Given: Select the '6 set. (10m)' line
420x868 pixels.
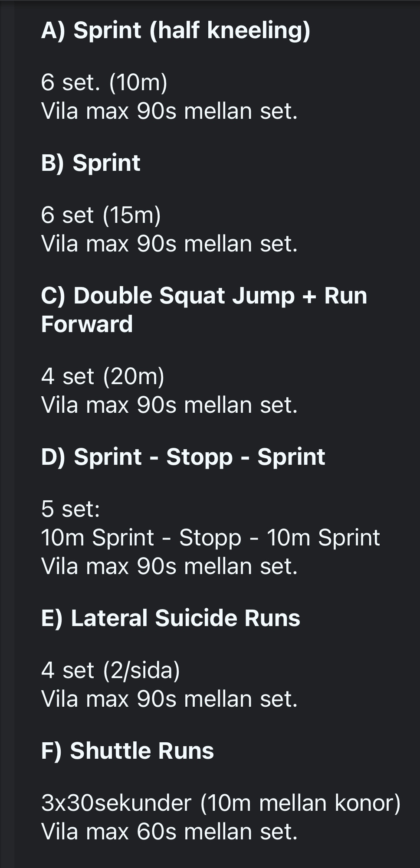Looking at the screenshot, I should 104,82.
